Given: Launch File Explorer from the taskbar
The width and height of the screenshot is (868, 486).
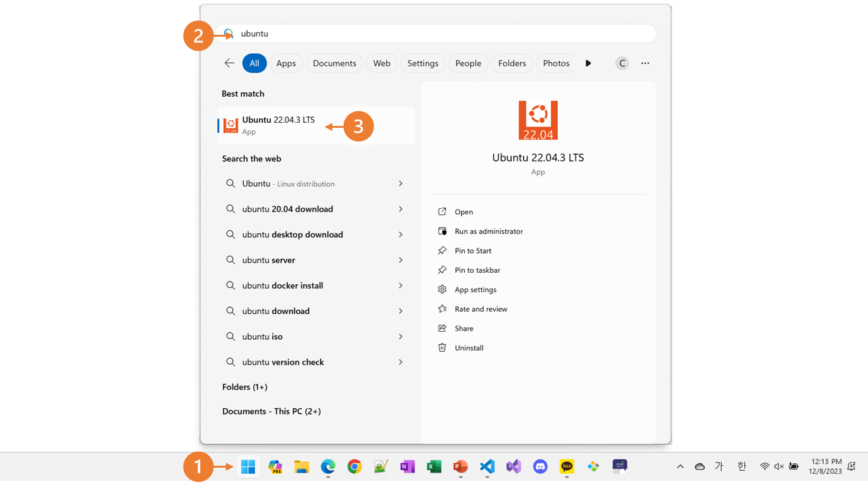Looking at the screenshot, I should (x=301, y=467).
